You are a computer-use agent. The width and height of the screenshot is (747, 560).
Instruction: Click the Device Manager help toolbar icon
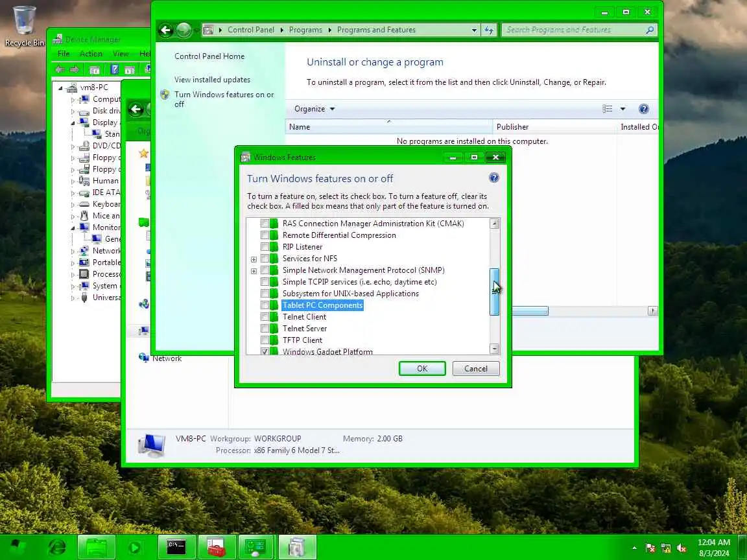(x=114, y=69)
